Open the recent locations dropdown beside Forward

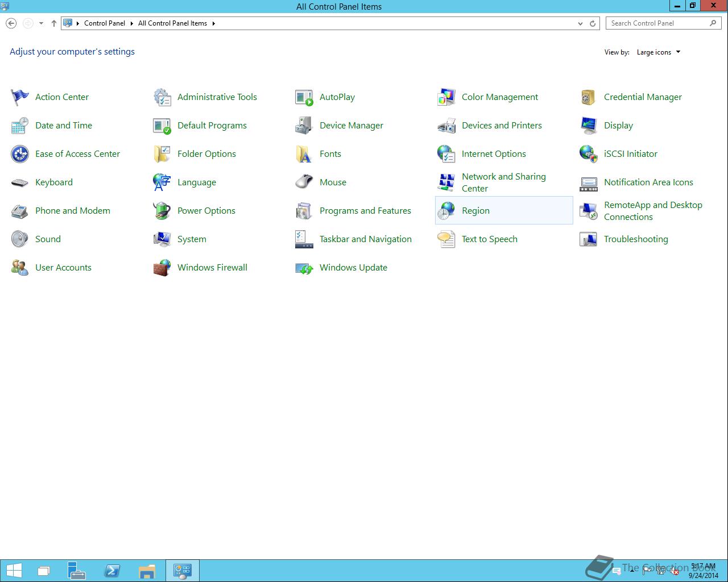[41, 23]
